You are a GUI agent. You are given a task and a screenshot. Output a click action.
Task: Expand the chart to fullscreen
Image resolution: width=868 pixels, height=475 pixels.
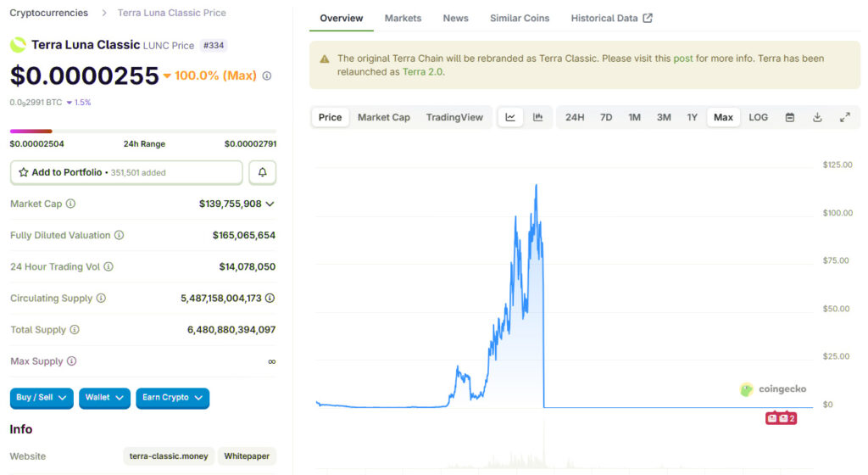pos(845,117)
